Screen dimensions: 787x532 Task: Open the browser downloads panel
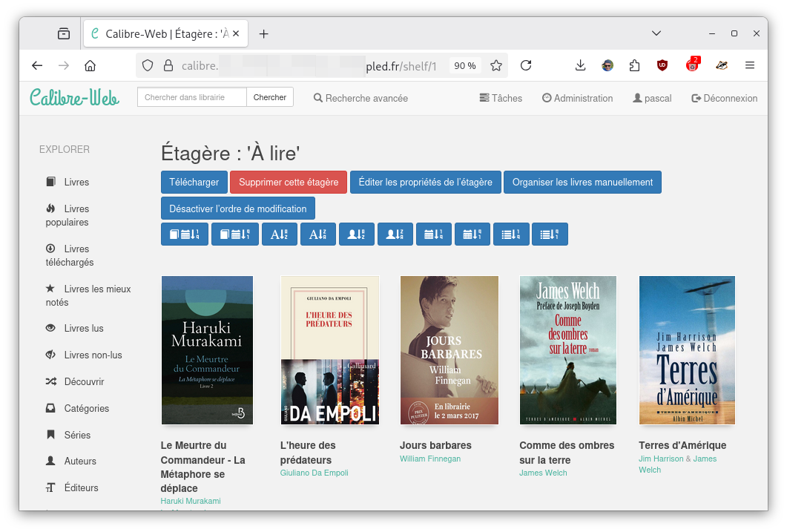[580, 66]
